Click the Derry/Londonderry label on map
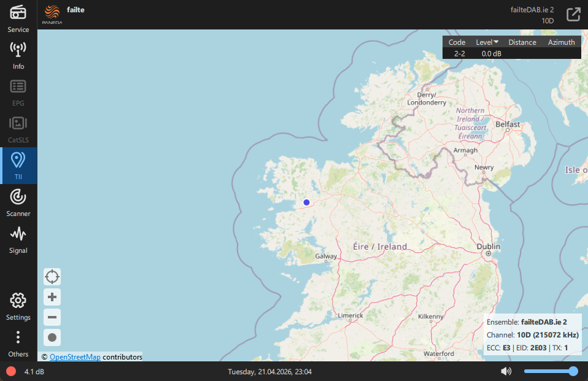The height and width of the screenshot is (381, 588). (427, 99)
